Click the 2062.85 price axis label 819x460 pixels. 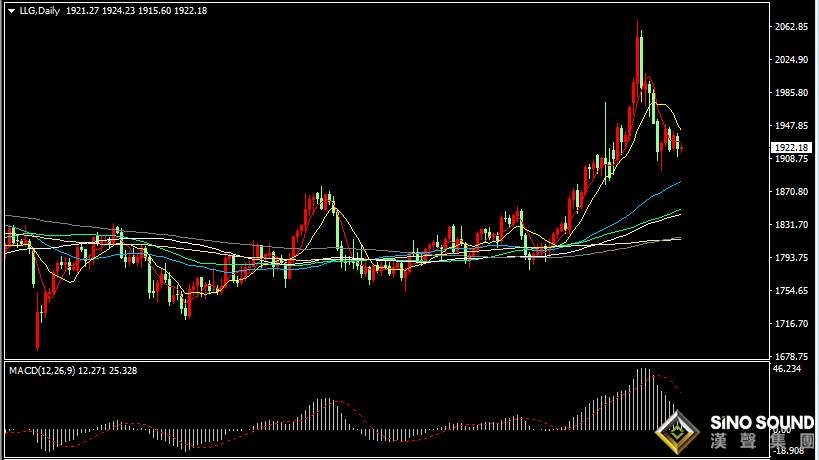pos(792,27)
